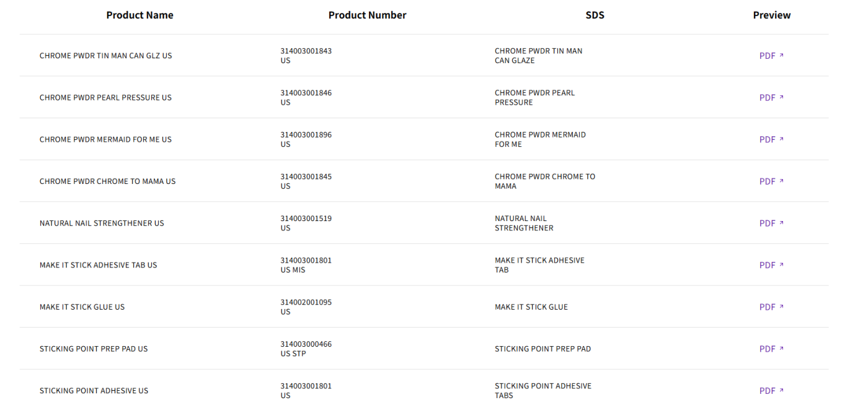868x405 pixels.
Task: Open the PDF for Make It Stick Glue
Action: (771, 307)
